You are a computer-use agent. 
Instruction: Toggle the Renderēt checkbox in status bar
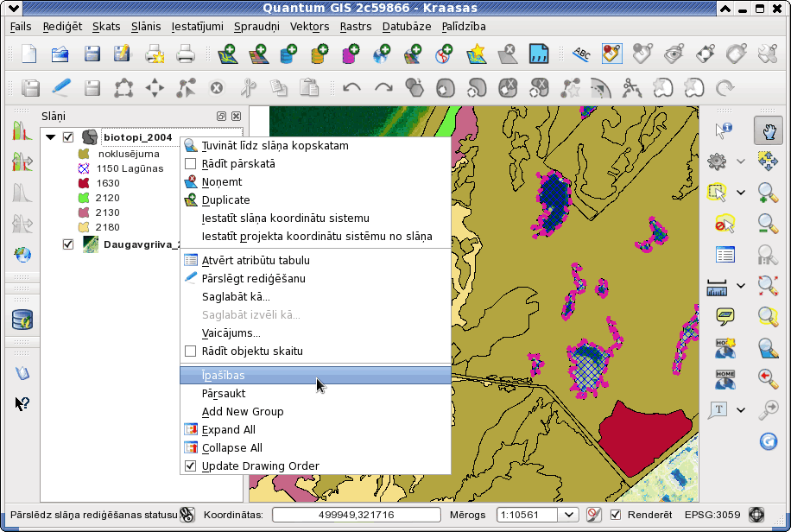tap(616, 515)
